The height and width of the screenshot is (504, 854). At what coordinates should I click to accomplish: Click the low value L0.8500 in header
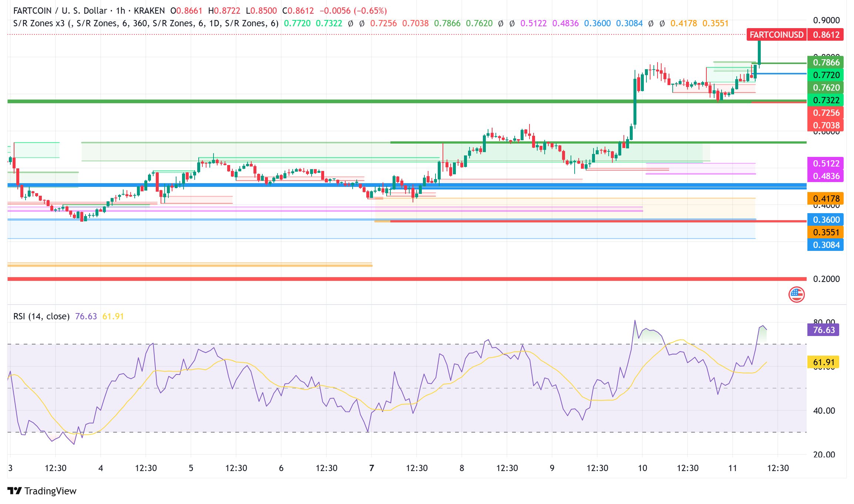tap(261, 11)
